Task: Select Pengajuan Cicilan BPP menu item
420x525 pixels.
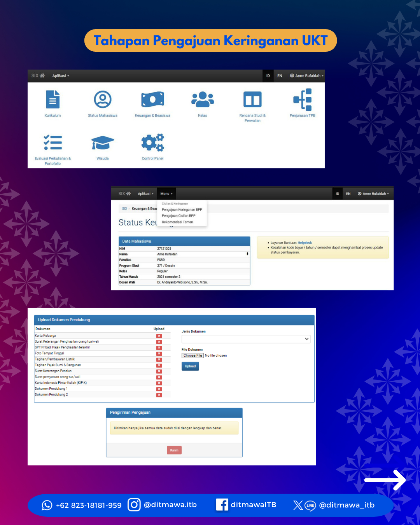Action: (x=178, y=216)
